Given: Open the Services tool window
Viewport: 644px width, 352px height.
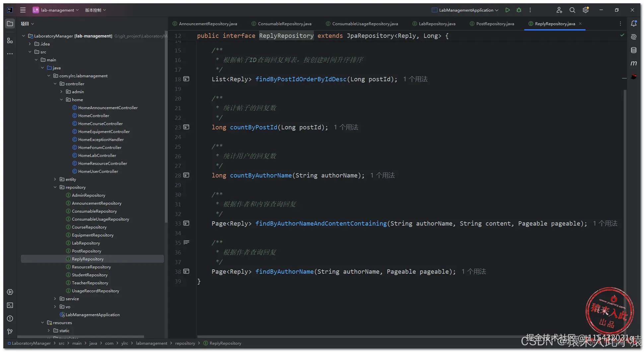Looking at the screenshot, I should click(x=10, y=292).
